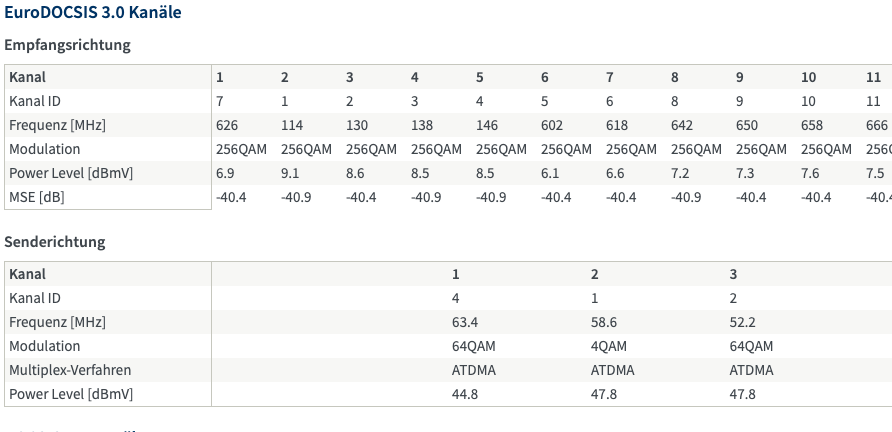Click the EuroDOCSIS 3.0 Kanäle heading
This screenshot has width=892, height=432.
point(93,12)
